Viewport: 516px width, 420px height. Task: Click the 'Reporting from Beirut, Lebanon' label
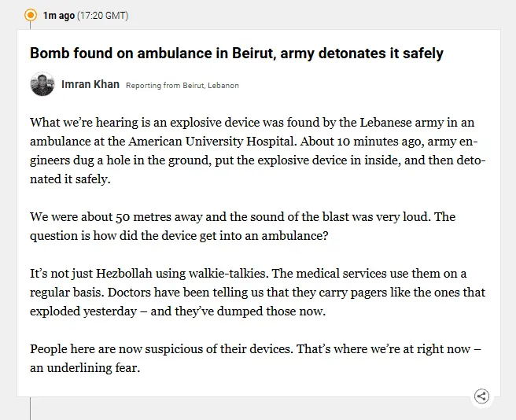[182, 85]
